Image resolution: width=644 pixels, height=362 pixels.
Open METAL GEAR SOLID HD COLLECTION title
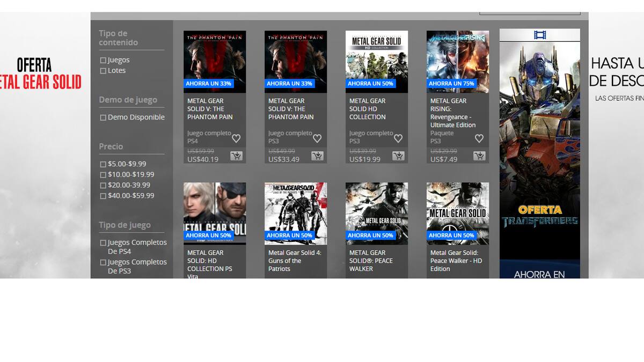click(368, 109)
